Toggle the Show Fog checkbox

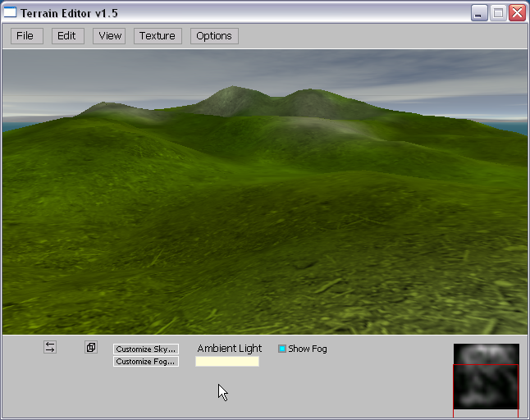tap(282, 349)
